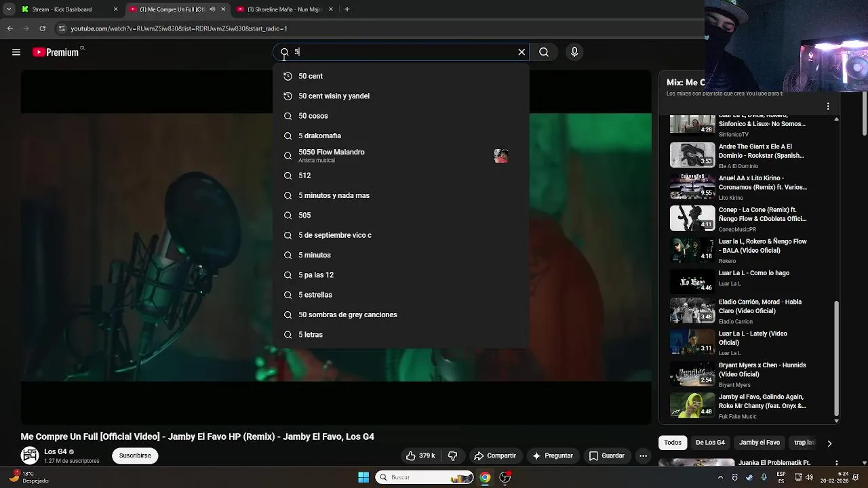The height and width of the screenshot is (488, 868).
Task: Select suggestion 5 minutos y nada mas
Action: (x=401, y=195)
